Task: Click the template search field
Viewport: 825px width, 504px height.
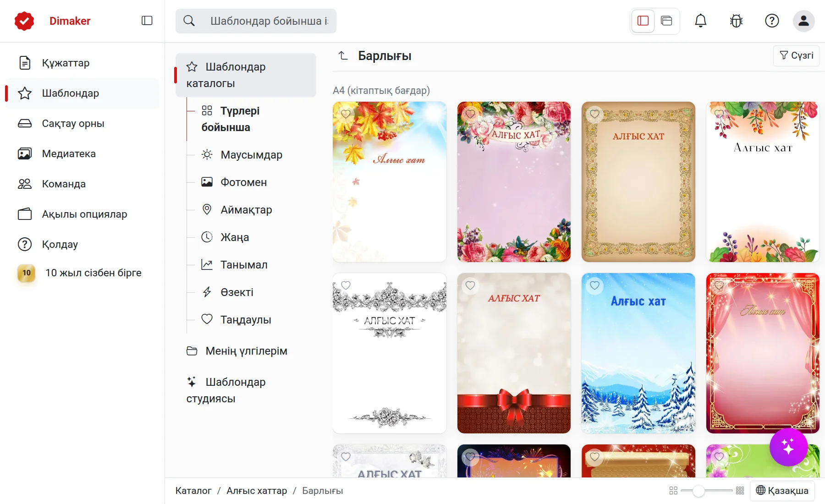Action: coord(256,21)
